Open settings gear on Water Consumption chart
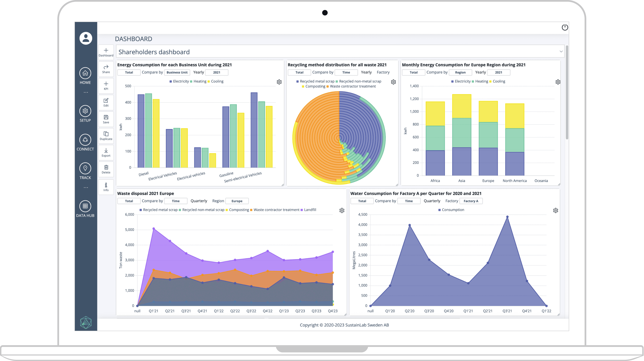The height and width of the screenshot is (361, 644). tap(556, 210)
